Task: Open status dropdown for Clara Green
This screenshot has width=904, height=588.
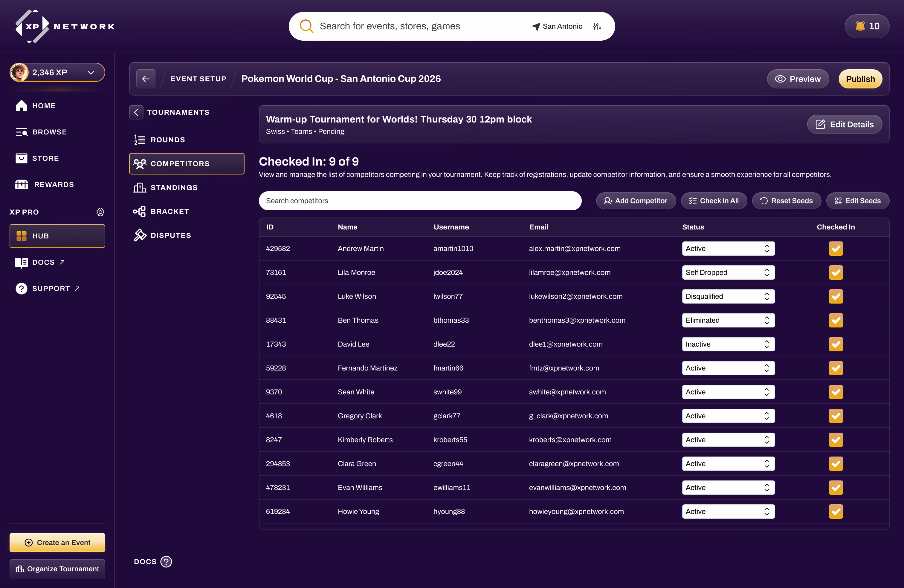Action: tap(728, 463)
